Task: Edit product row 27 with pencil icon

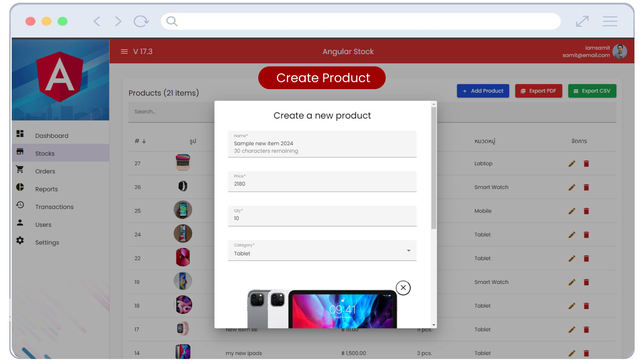Action: click(572, 164)
